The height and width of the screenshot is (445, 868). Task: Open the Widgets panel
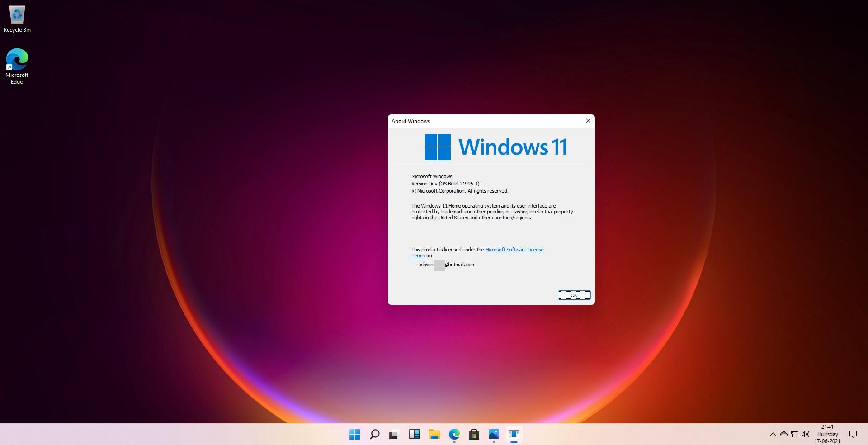[x=414, y=435]
